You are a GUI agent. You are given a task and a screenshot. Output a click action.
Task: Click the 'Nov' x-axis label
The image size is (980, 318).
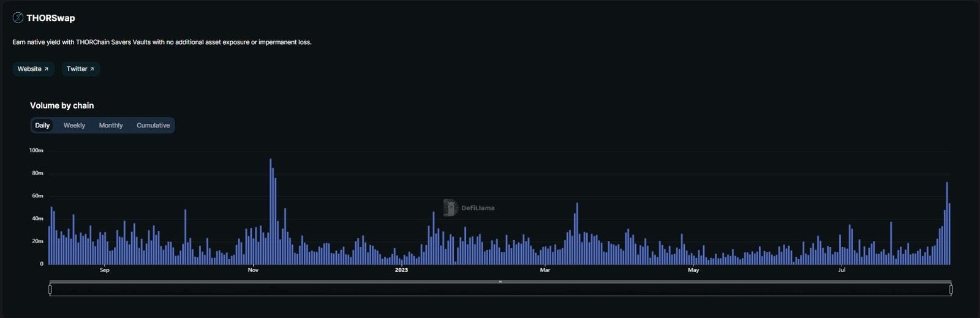[x=253, y=270]
